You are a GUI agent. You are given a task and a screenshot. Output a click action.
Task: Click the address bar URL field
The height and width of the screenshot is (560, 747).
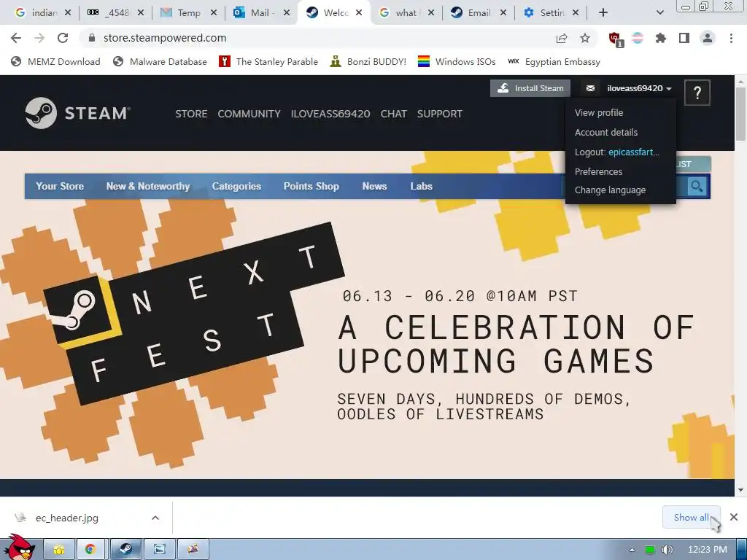coord(320,38)
